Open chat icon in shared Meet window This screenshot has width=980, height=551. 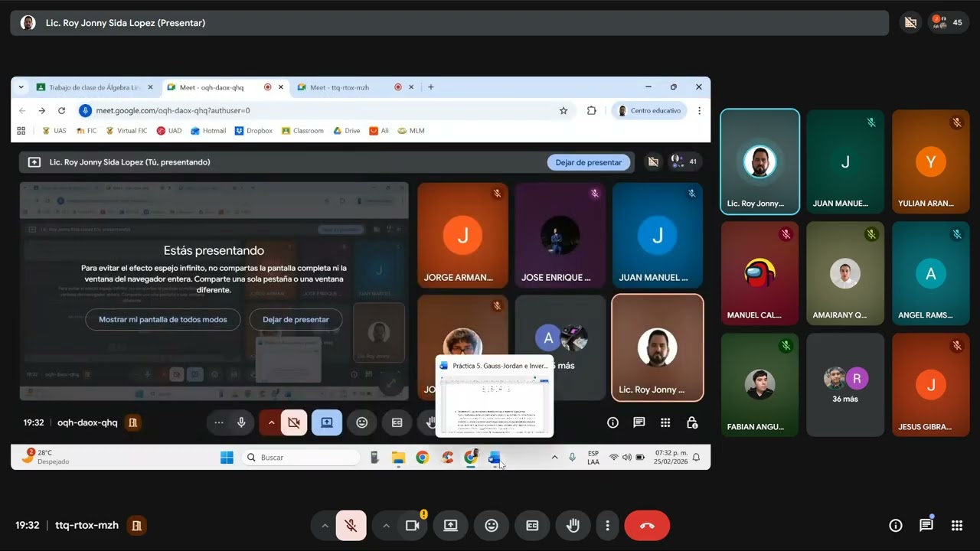pyautogui.click(x=639, y=422)
